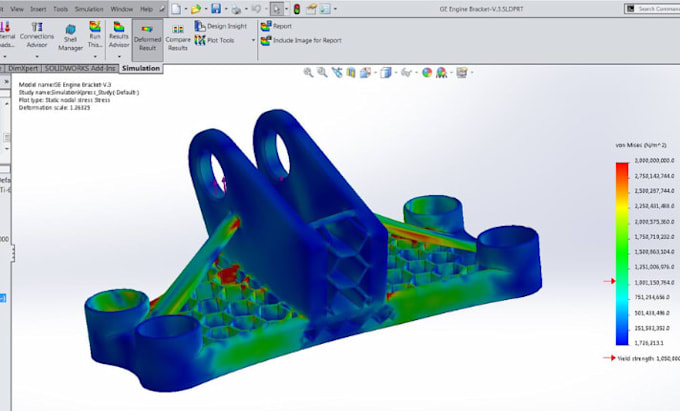
Task: Expand the Open file dropdown arrow
Action: point(206,9)
